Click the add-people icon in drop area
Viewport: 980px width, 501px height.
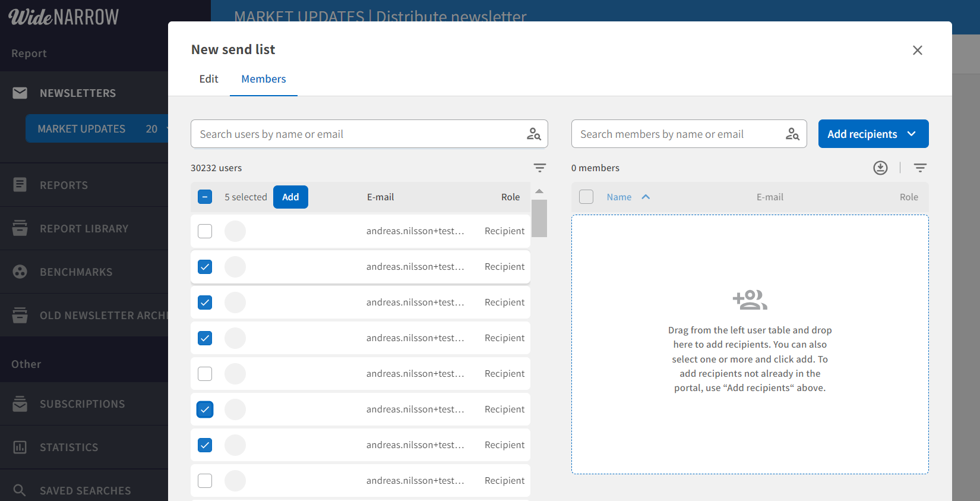coord(750,300)
